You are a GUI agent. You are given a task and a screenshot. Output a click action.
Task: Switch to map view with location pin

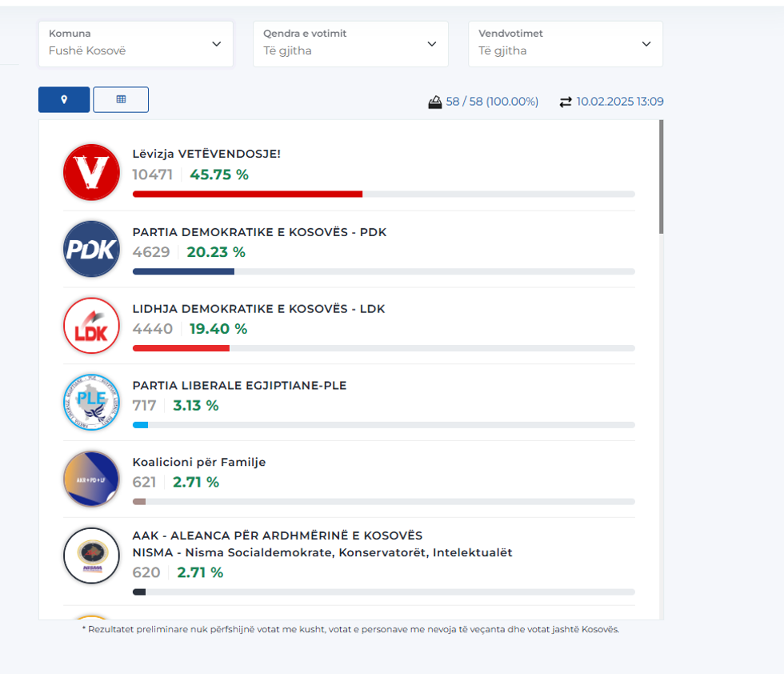(64, 99)
